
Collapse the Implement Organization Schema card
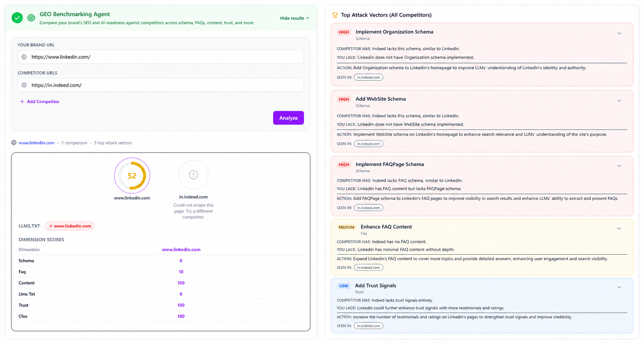(619, 33)
